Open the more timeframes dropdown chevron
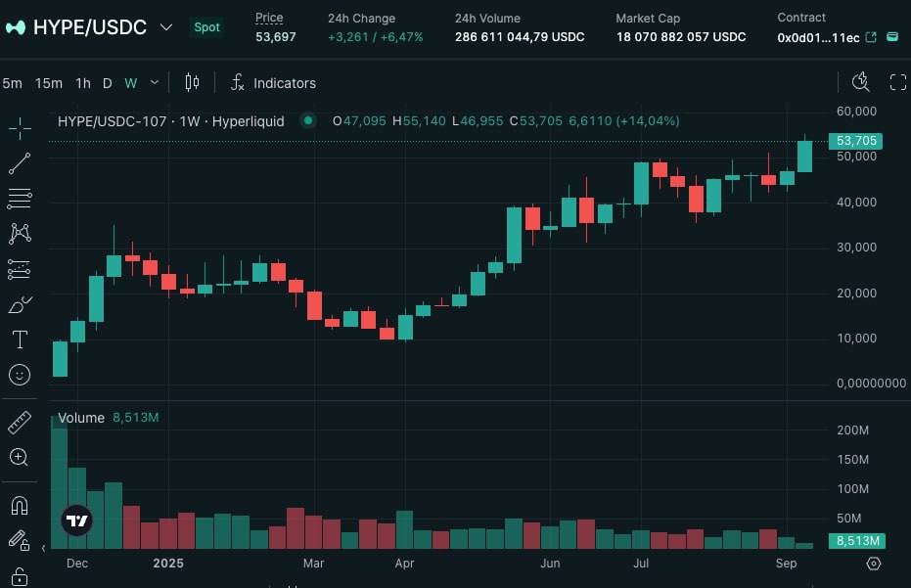Viewport: 911px width, 588px height. click(x=155, y=82)
